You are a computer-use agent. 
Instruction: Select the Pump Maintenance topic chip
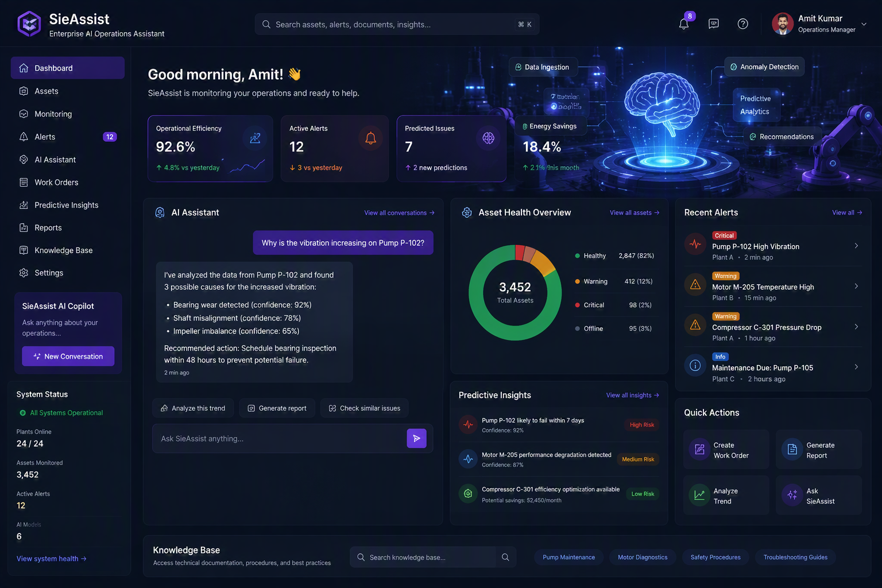coord(568,557)
